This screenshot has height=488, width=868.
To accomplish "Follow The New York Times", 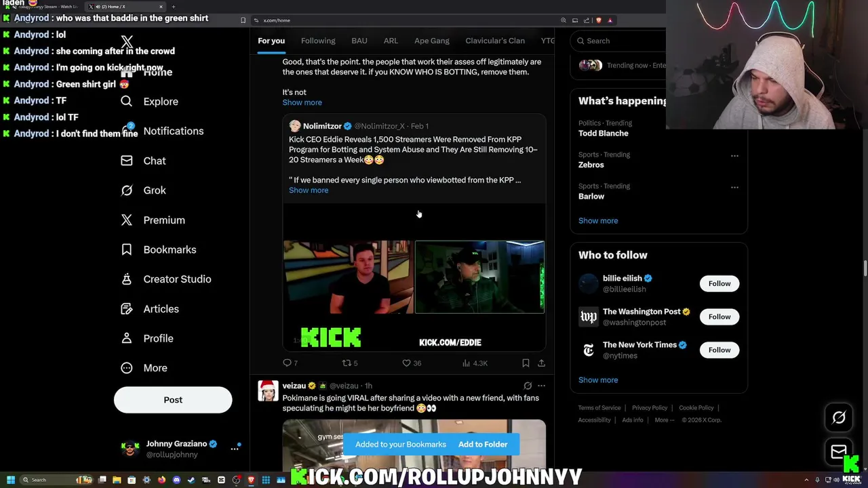I will point(719,350).
